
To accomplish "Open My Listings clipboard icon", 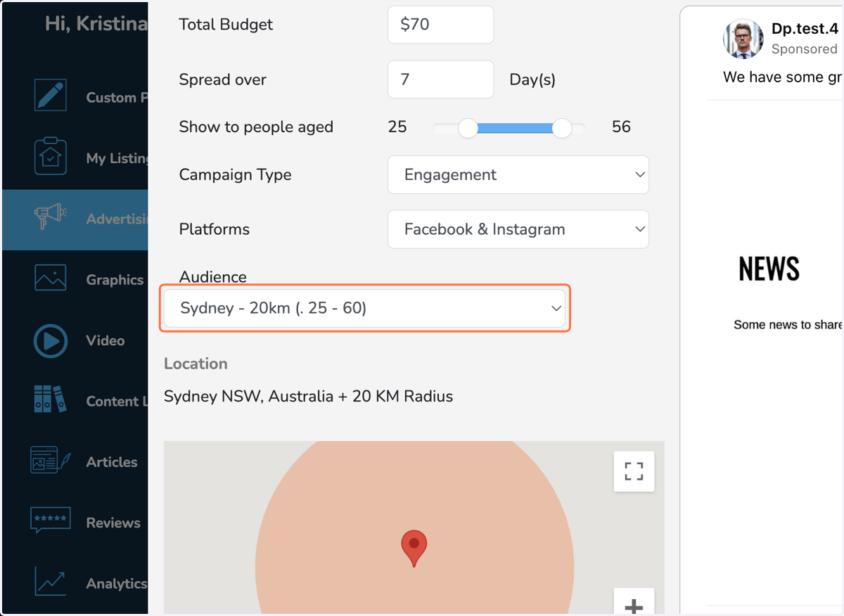I will click(51, 157).
